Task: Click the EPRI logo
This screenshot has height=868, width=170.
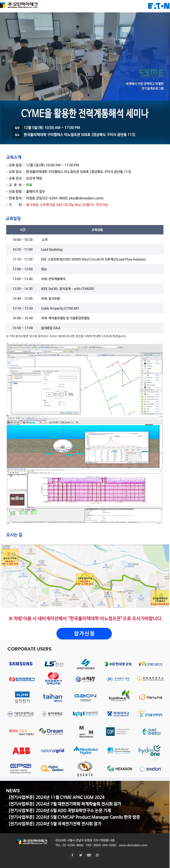Action: tap(20, 769)
